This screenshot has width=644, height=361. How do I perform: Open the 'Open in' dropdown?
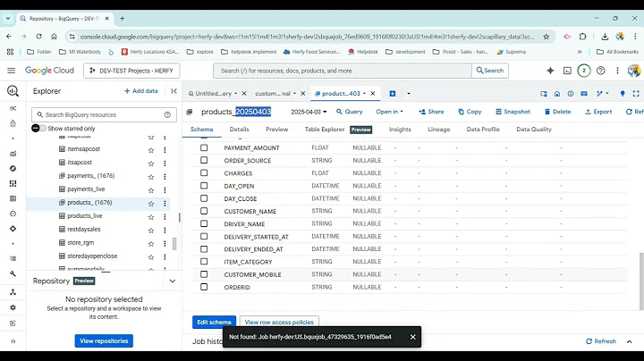click(x=389, y=112)
